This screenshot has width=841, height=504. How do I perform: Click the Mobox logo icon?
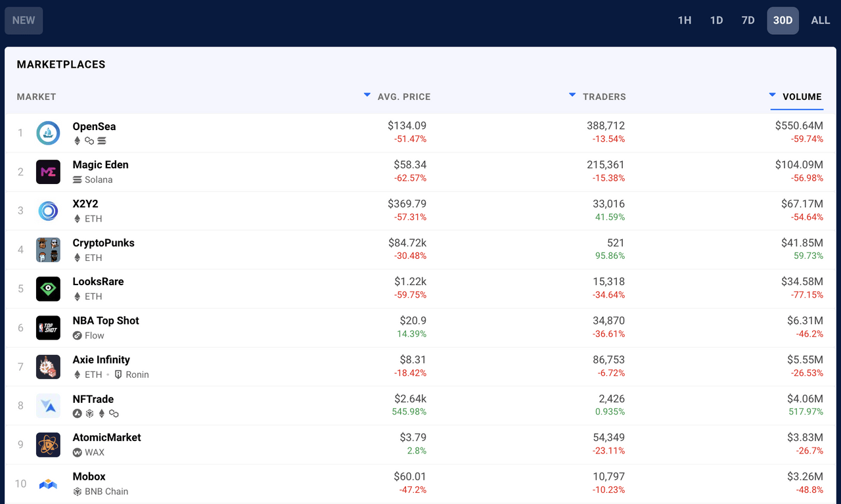click(48, 484)
